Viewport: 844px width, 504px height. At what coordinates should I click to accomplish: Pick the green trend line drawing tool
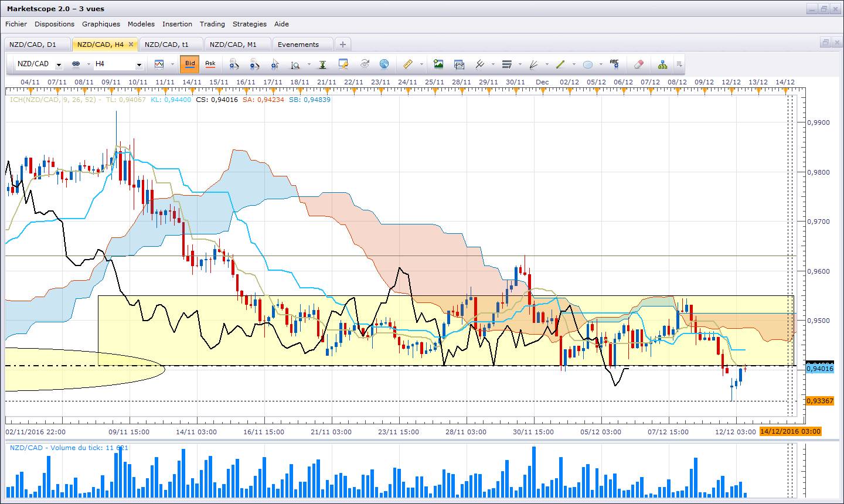[560, 64]
